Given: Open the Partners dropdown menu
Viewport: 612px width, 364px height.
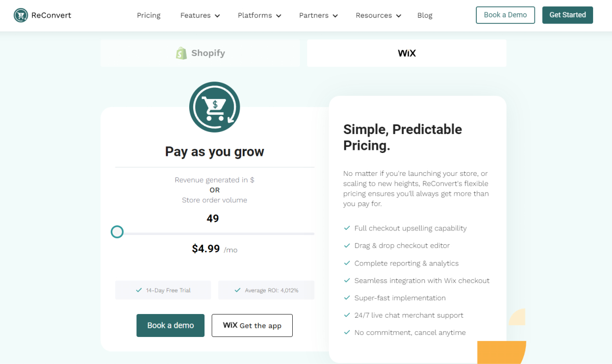Looking at the screenshot, I should click(x=318, y=15).
